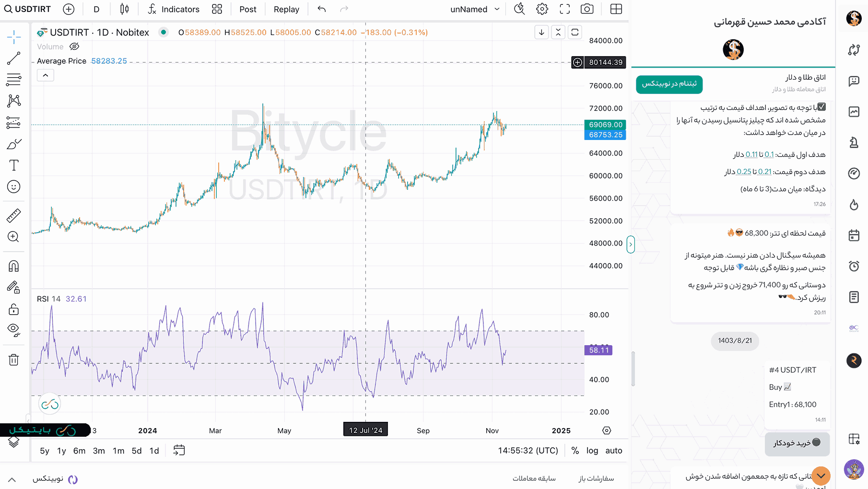The height and width of the screenshot is (489, 868).
Task: Select the 5y date range
Action: (45, 451)
